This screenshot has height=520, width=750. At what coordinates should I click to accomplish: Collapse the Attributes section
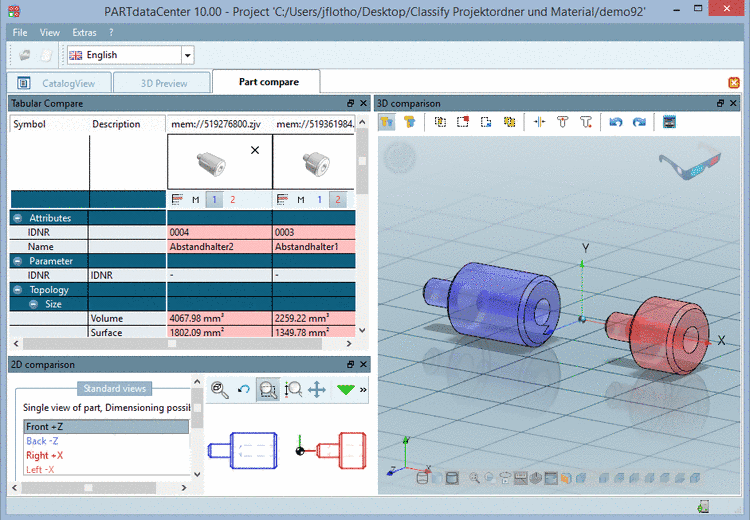click(18, 217)
